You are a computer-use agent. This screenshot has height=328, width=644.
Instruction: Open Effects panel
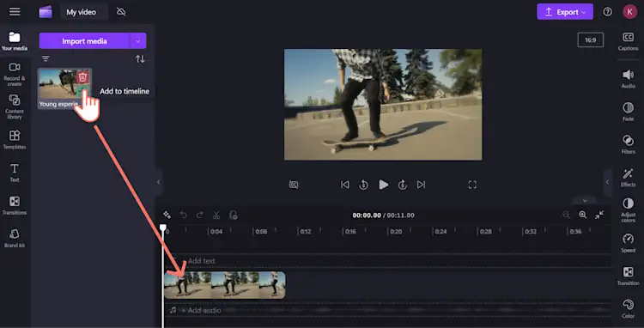pos(628,177)
